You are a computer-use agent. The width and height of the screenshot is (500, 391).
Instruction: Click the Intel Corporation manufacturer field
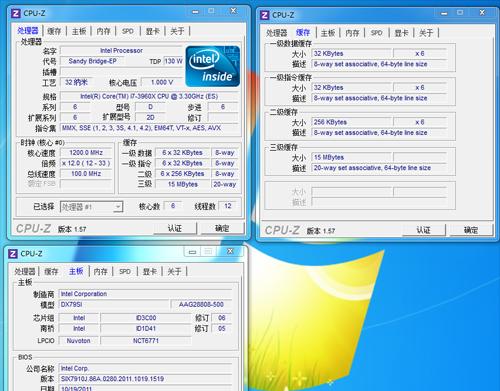pos(145,294)
